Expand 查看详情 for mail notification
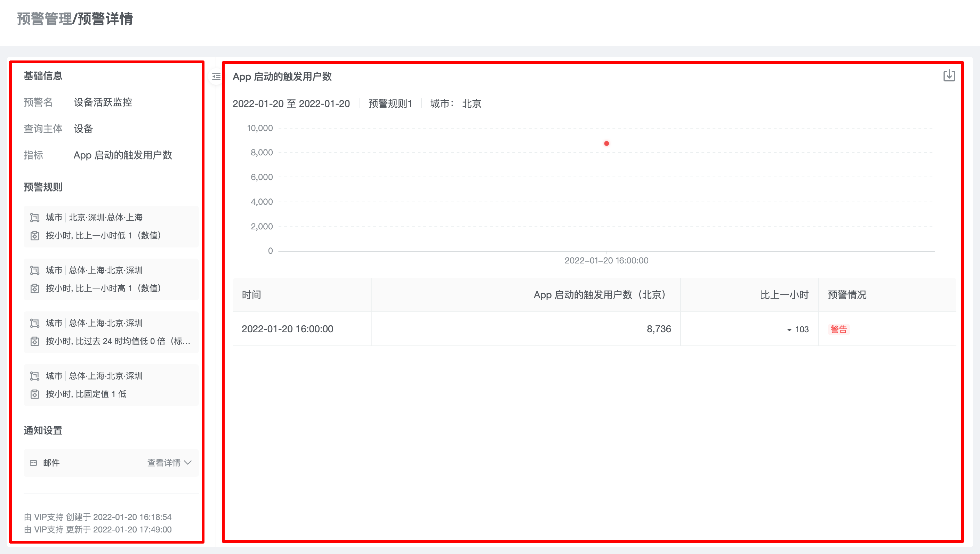This screenshot has height=554, width=980. (x=169, y=463)
